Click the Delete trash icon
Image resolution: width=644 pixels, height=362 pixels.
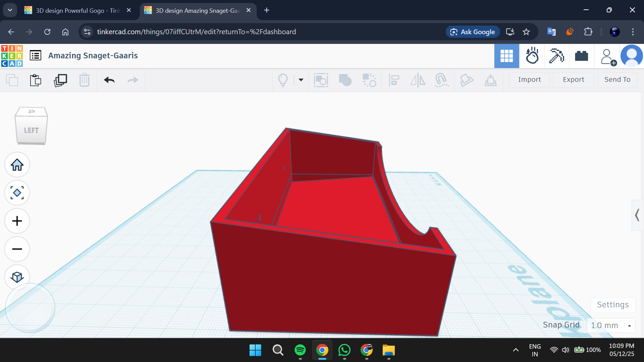pos(84,80)
